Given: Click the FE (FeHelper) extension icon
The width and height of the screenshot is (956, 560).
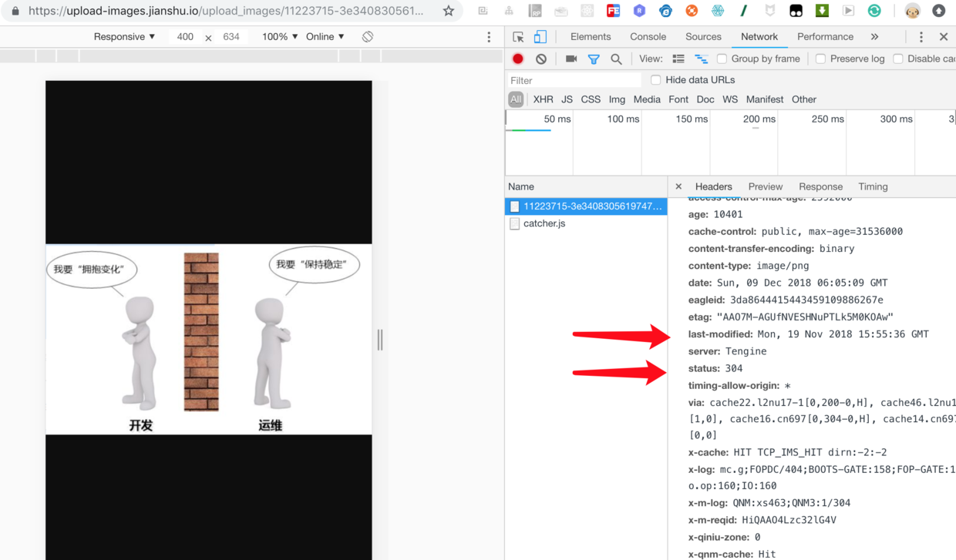Looking at the screenshot, I should [x=613, y=11].
